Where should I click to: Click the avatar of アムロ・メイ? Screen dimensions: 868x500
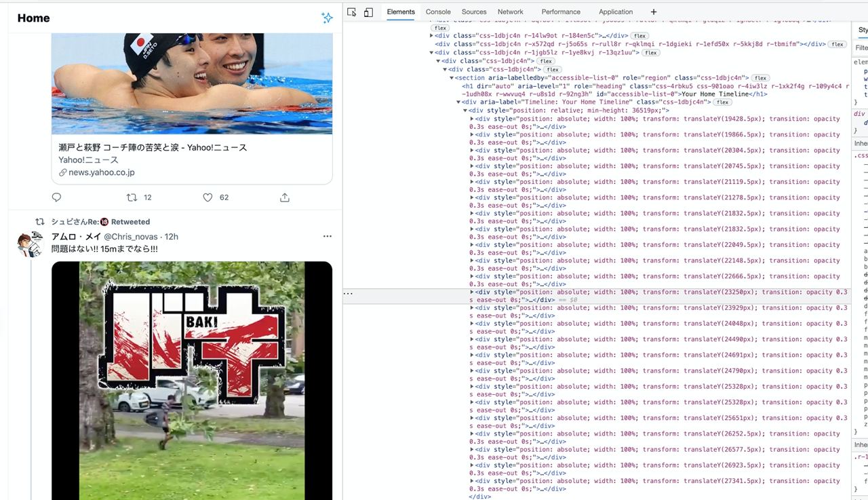point(30,243)
